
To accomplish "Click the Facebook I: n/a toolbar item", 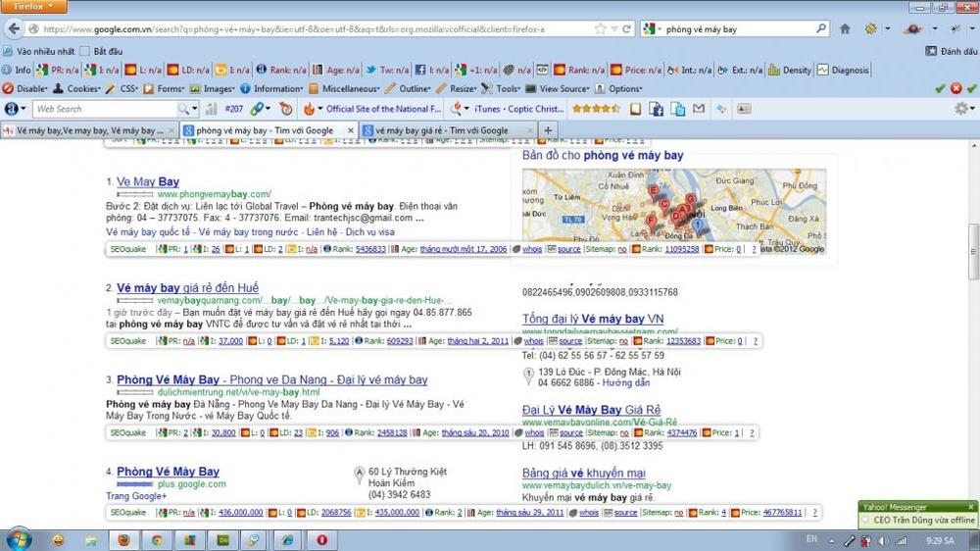I will tap(432, 70).
